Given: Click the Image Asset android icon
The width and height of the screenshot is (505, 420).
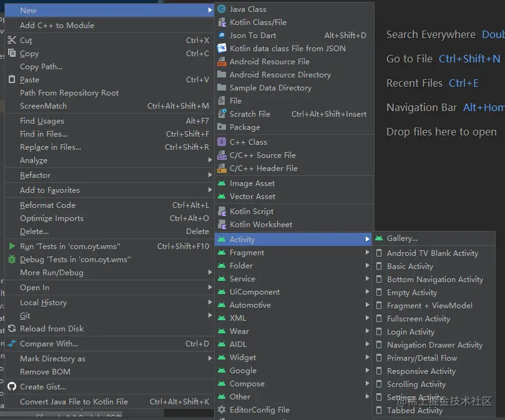Looking at the screenshot, I should (222, 183).
